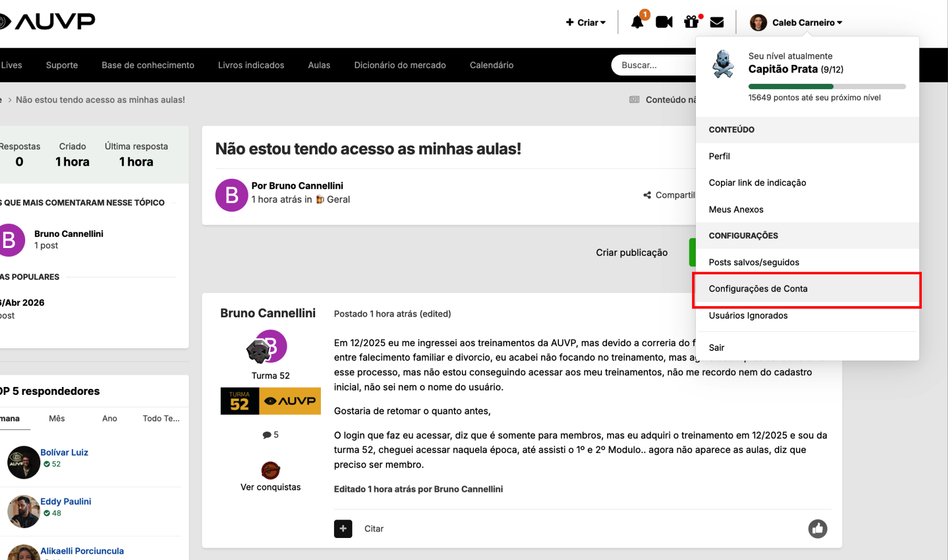
Task: Open Dicionário do mercado nav item
Action: pos(400,65)
